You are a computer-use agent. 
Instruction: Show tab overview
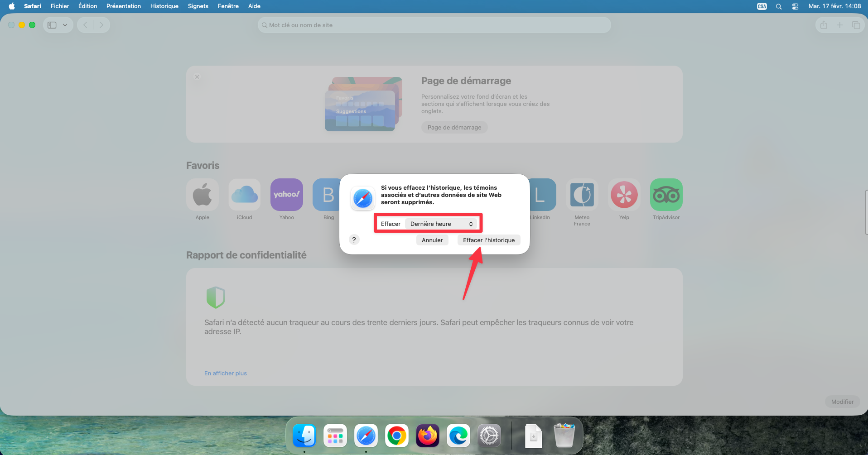tap(856, 25)
